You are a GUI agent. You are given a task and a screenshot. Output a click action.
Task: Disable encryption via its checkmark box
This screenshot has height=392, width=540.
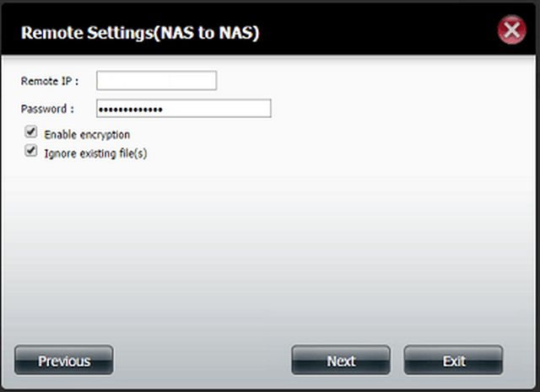click(x=30, y=132)
